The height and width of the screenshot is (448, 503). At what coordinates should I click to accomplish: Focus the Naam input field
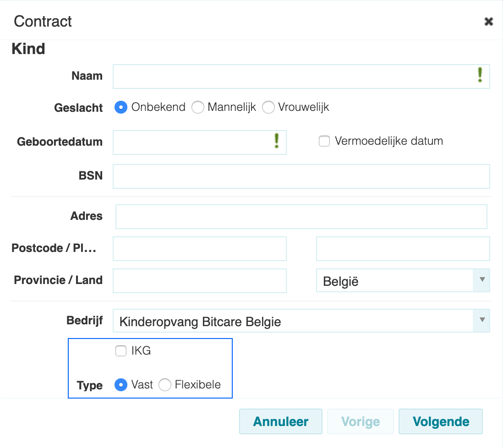click(301, 76)
